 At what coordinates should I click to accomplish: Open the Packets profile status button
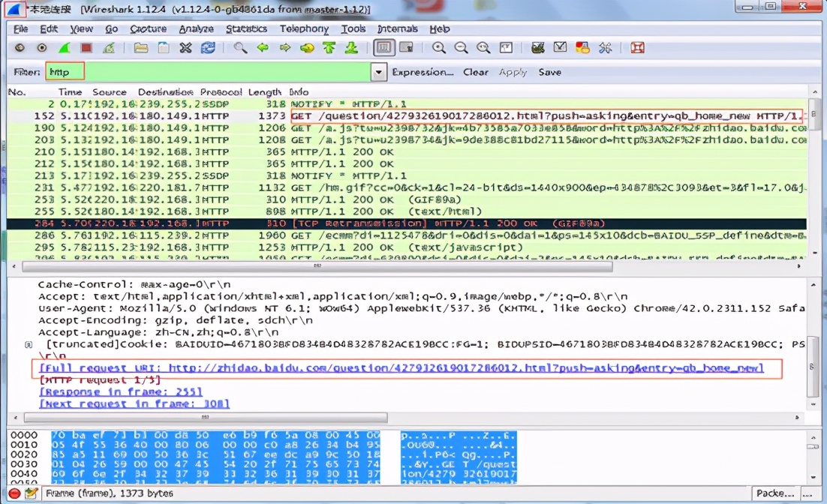click(774, 493)
